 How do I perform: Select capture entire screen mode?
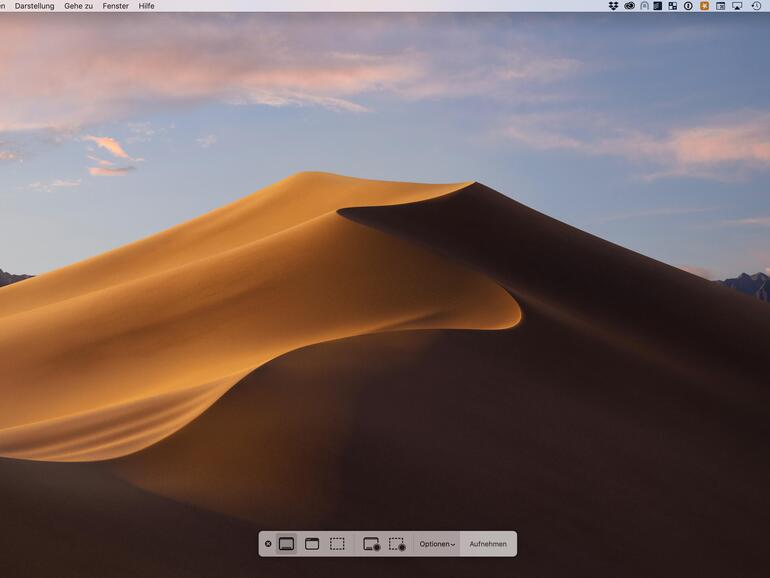point(286,544)
